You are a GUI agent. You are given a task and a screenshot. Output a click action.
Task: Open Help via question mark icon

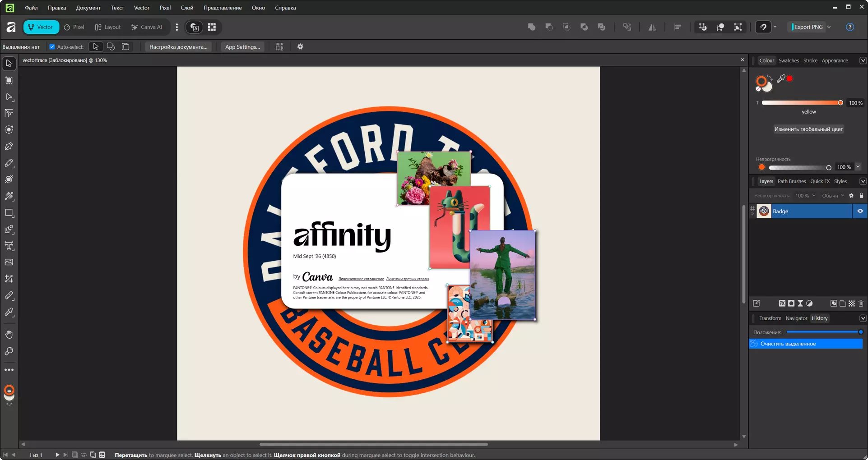point(850,27)
